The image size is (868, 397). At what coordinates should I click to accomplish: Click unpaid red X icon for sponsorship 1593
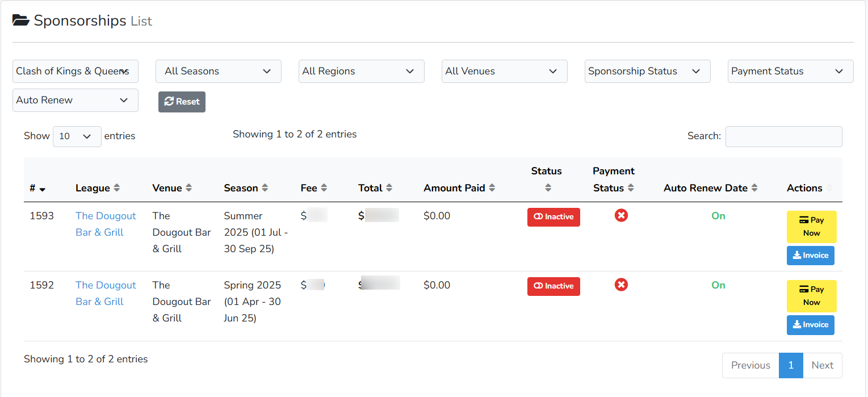click(621, 216)
